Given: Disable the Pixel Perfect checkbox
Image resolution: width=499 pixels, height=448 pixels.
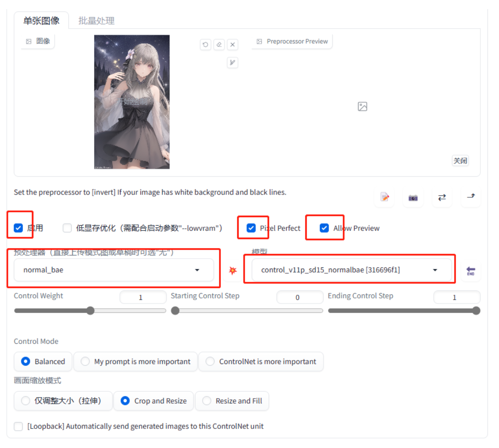Looking at the screenshot, I should (x=251, y=228).
